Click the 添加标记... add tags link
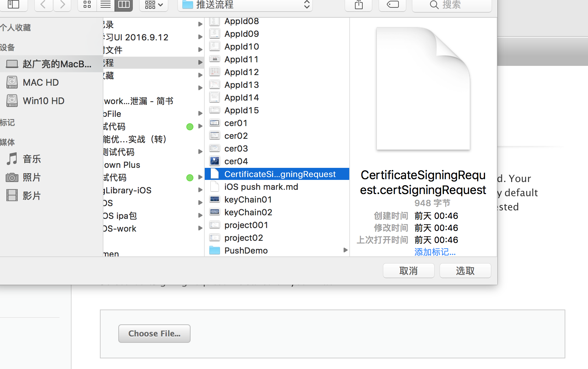This screenshot has width=588, height=369. tap(435, 252)
